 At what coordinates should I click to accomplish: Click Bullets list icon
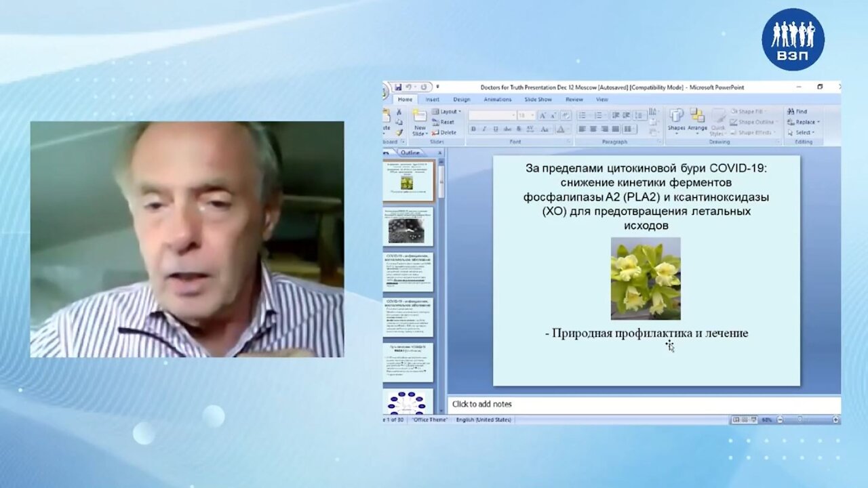click(x=583, y=115)
